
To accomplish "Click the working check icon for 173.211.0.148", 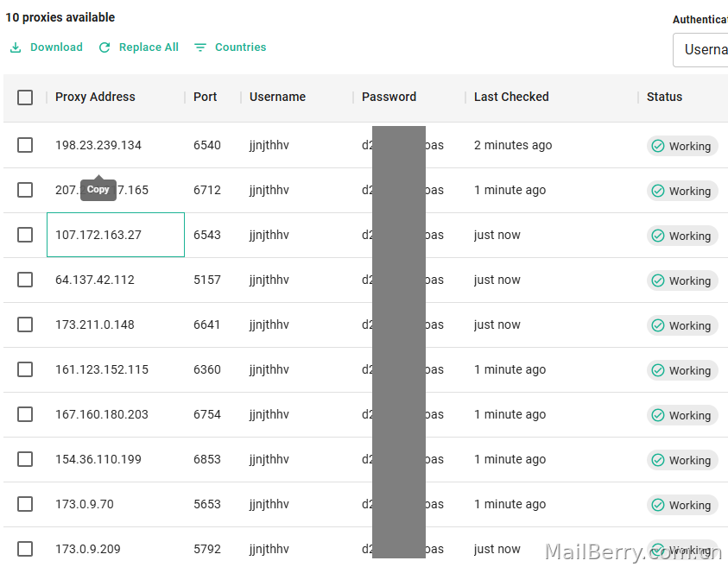I will coord(658,325).
